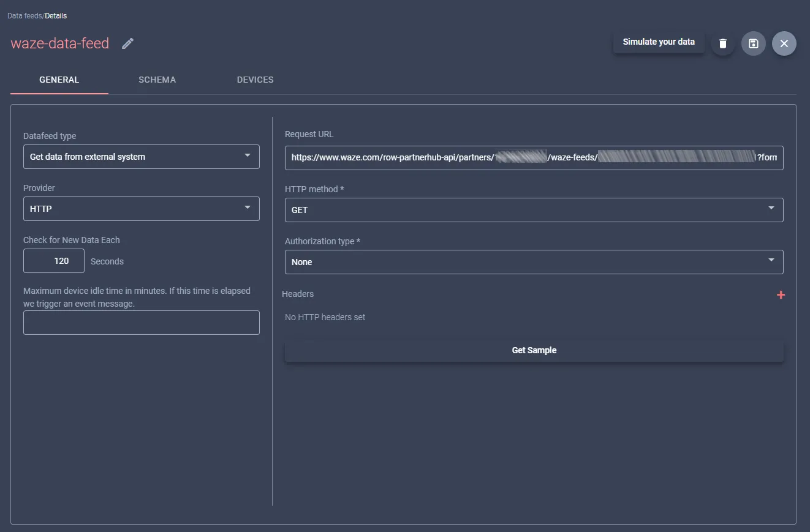The height and width of the screenshot is (532, 810).
Task: Expand the Authorization type dropdown showing None
Action: pos(534,262)
